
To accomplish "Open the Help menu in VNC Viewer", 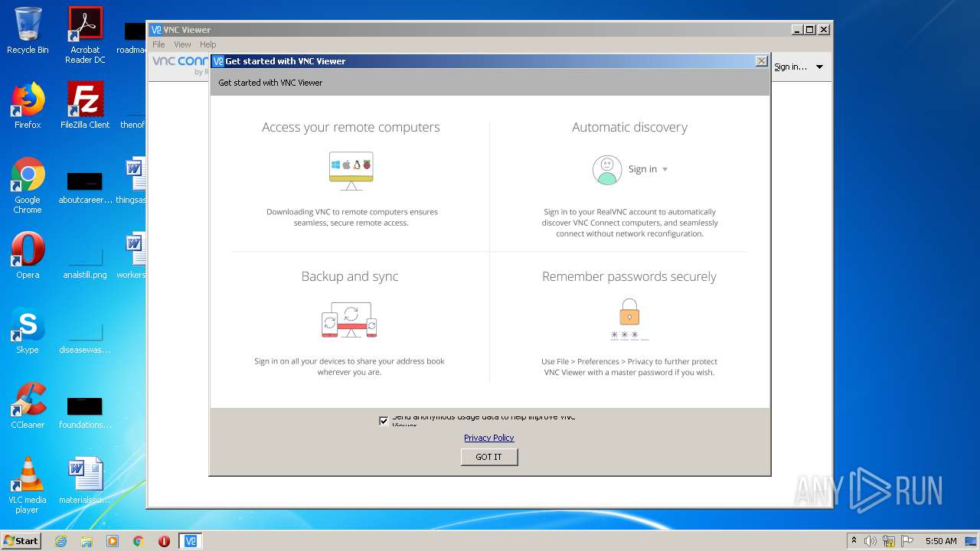I will click(x=207, y=44).
